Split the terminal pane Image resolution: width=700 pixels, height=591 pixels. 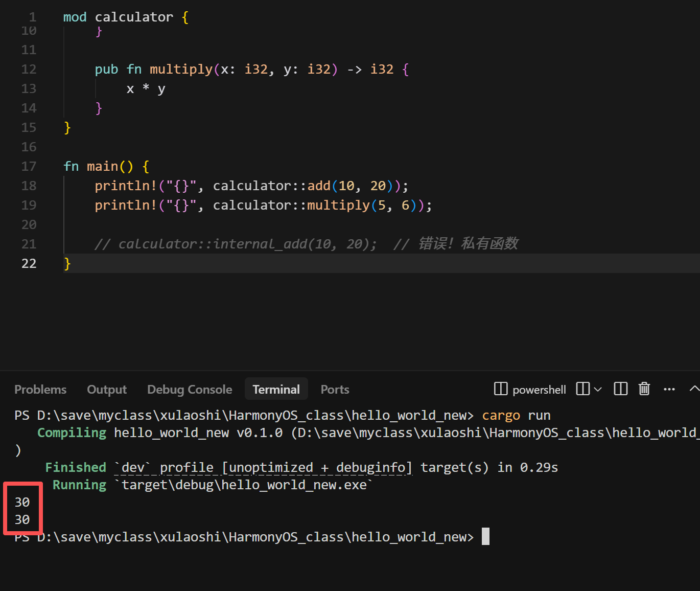click(x=621, y=389)
